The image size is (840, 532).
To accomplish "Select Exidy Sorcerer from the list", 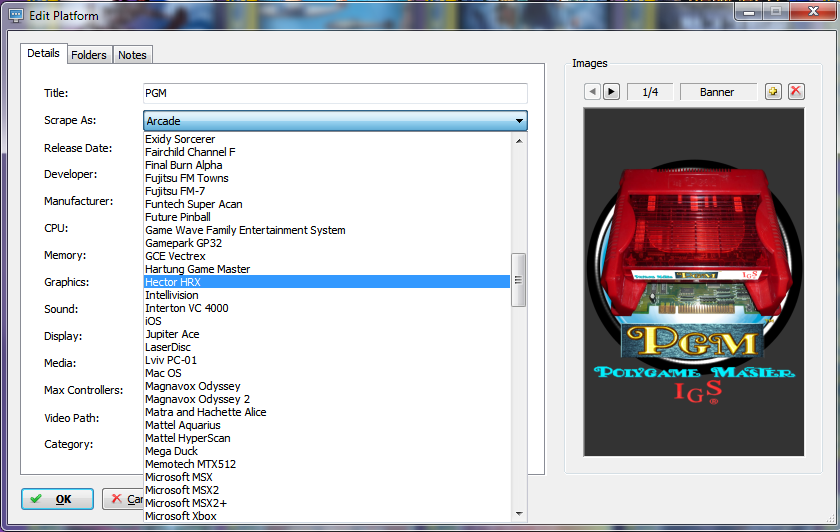I will pos(327,139).
